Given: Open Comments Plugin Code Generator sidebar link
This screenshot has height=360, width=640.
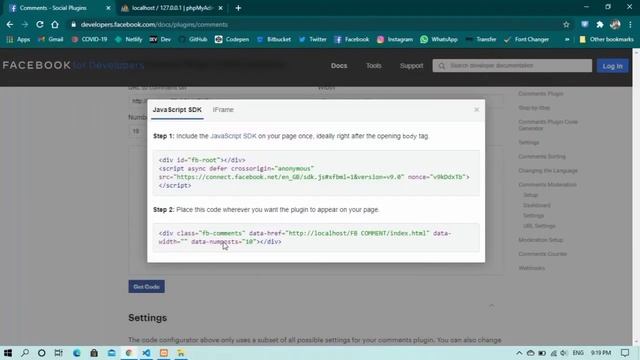Looking at the screenshot, I should point(548,125).
